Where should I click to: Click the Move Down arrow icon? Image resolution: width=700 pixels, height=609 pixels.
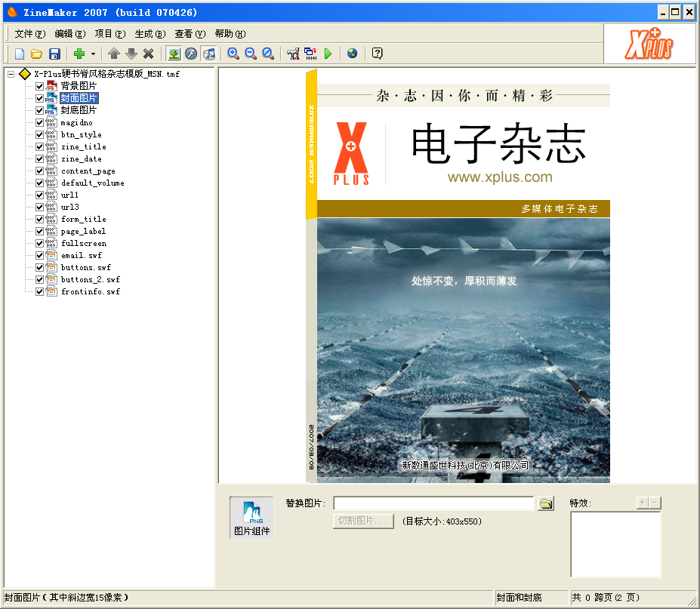coord(131,54)
